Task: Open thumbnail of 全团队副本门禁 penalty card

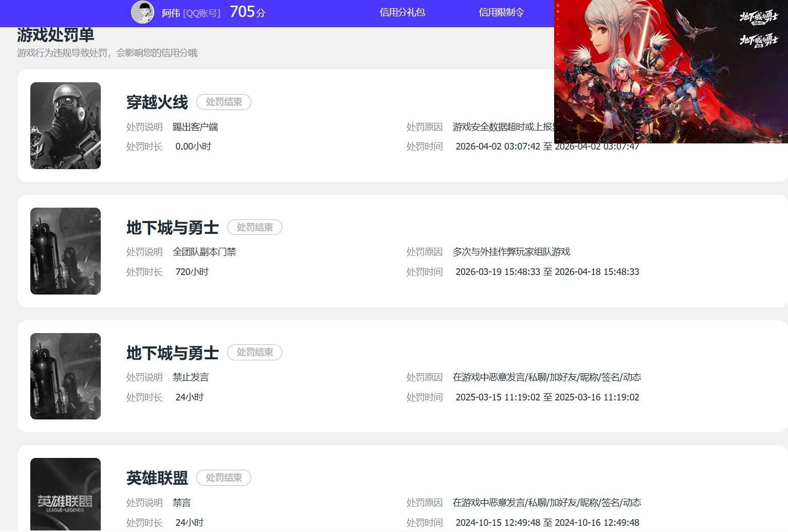Action: click(x=65, y=251)
